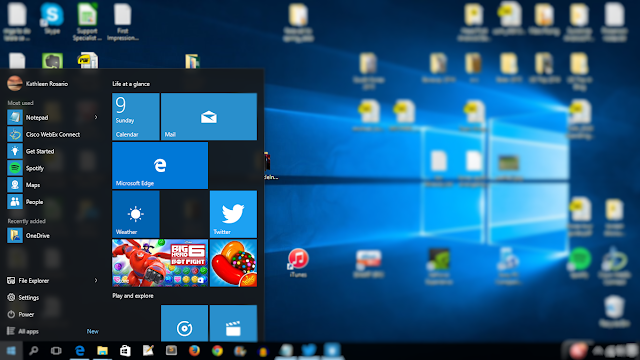640x360 pixels.
Task: Click the taskbar search magnifier
Action: pos(33,351)
